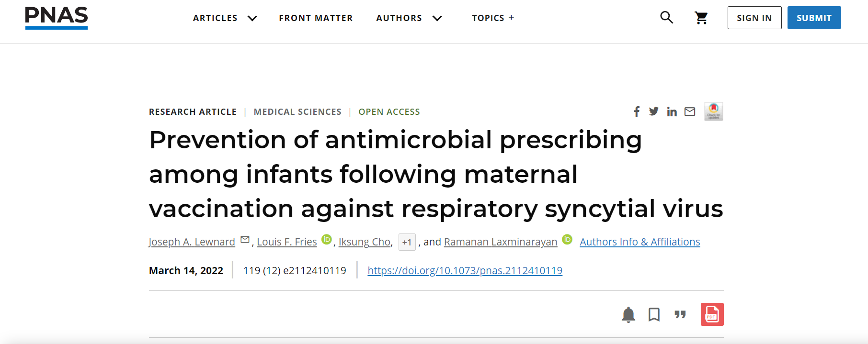Open Louis F. Fries ORCID badge
Viewport: 868px width, 344px height.
pyautogui.click(x=327, y=239)
